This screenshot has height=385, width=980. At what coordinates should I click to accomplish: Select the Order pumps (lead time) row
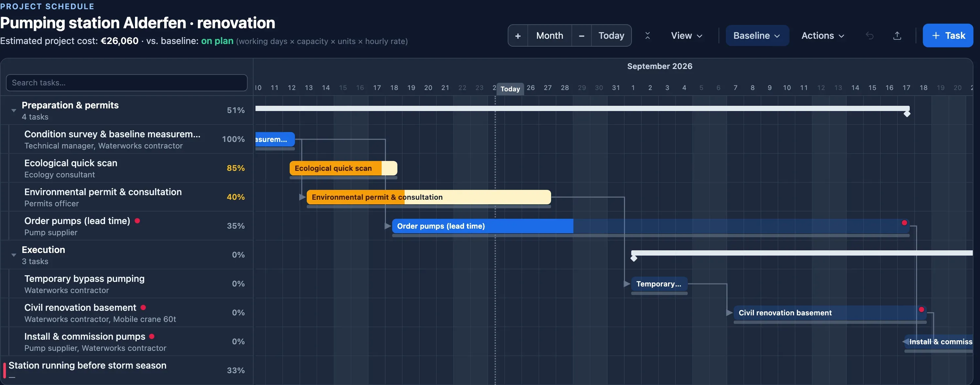[127, 226]
